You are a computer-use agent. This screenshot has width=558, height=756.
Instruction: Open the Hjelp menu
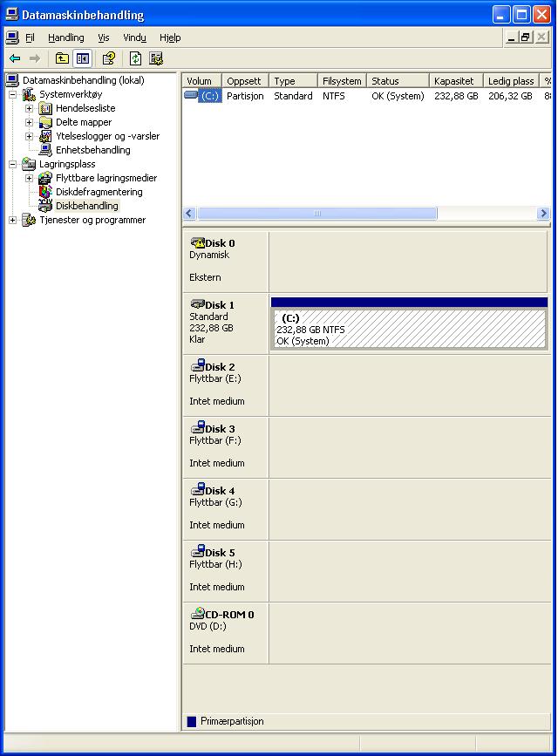click(170, 37)
